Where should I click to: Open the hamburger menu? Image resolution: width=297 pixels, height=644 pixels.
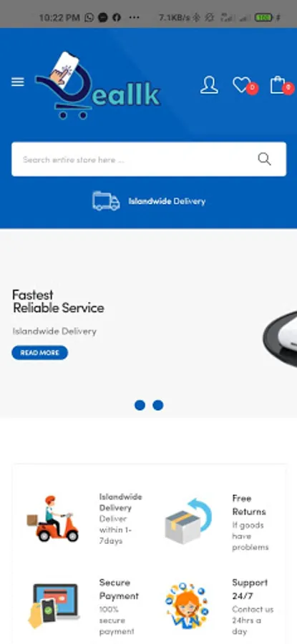(18, 82)
